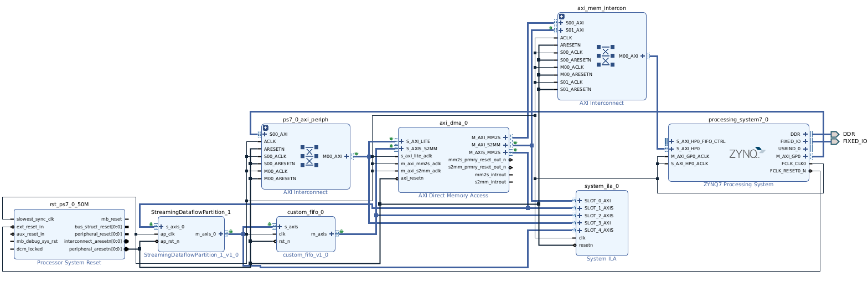Expand S_AXI_HP0 interface on processing_system7_0
Viewport: 868px width, 281px height.
[671, 149]
